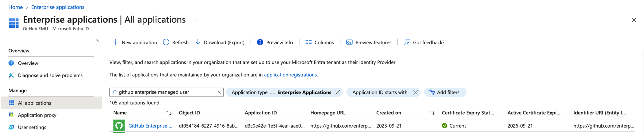Go to Home breadcrumb link

click(16, 7)
